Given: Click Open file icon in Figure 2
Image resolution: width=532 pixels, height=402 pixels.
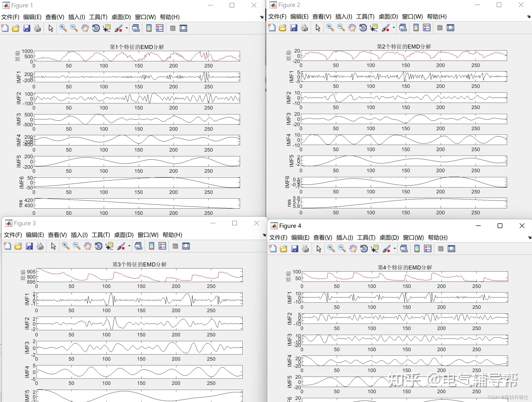Looking at the screenshot, I should (x=282, y=28).
